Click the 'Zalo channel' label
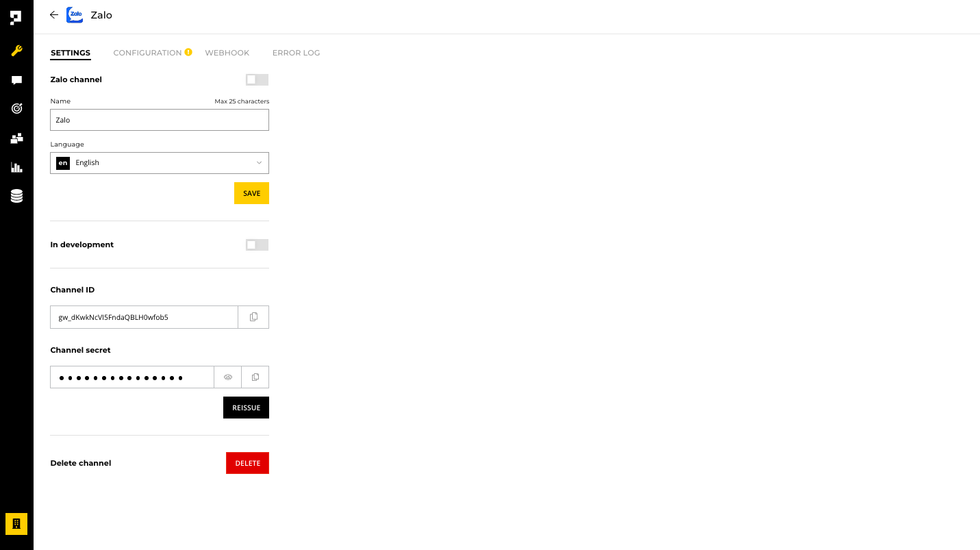 (76, 79)
